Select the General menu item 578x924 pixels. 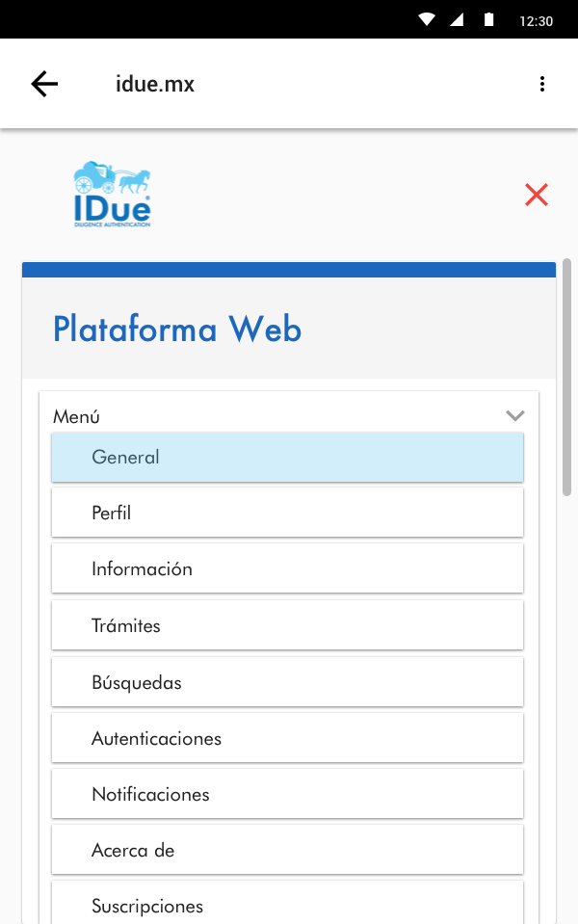pos(287,457)
